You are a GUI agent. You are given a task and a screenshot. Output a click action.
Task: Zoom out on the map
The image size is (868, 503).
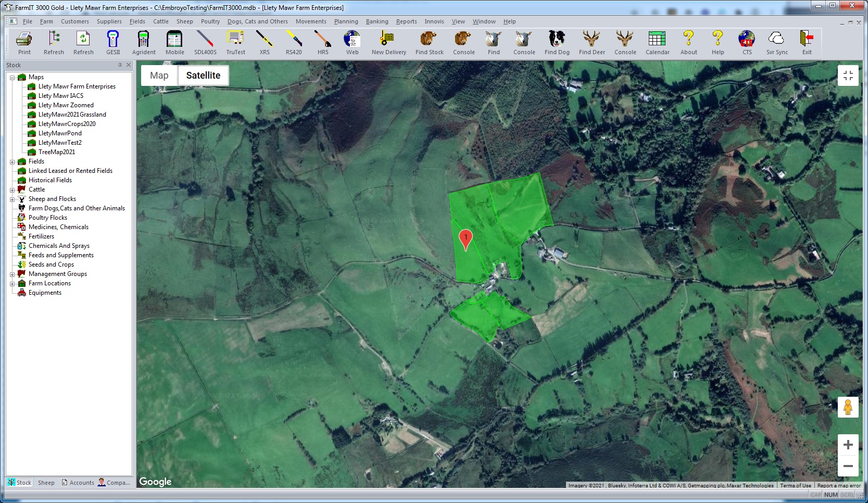pos(848,466)
